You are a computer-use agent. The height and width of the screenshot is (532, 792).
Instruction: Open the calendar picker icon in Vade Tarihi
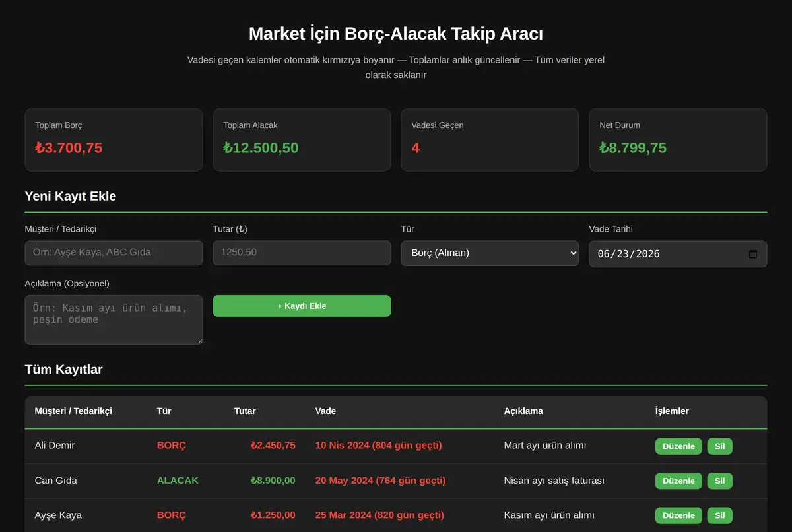[753, 254]
